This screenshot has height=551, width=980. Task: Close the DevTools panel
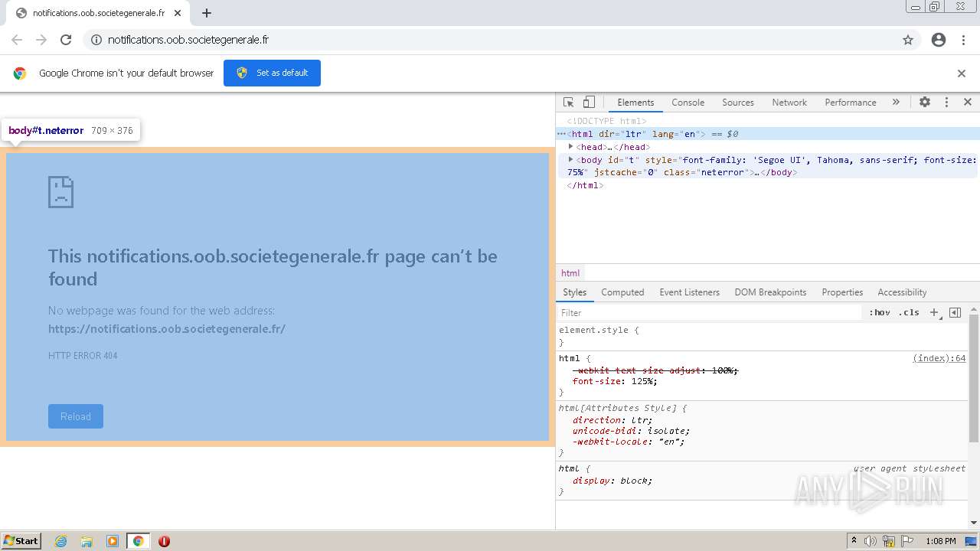pos(968,102)
